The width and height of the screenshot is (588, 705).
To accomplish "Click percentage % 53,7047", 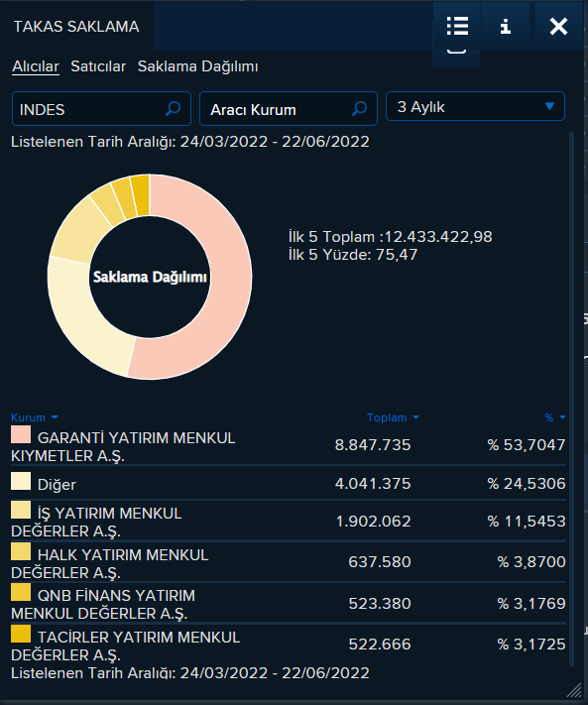I will point(527,445).
